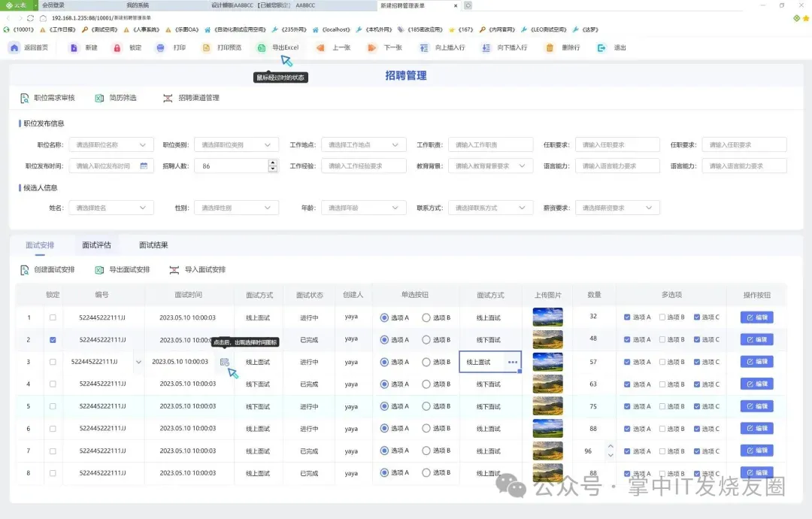Open the date picker icon in row 3
The height and width of the screenshot is (519, 812).
pos(224,362)
